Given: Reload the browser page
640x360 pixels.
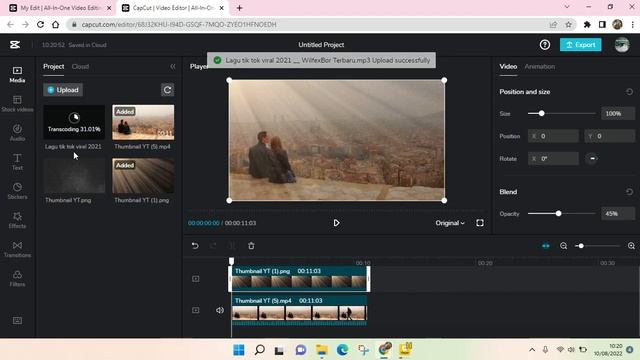Looking at the screenshot, I should tap(40, 24).
